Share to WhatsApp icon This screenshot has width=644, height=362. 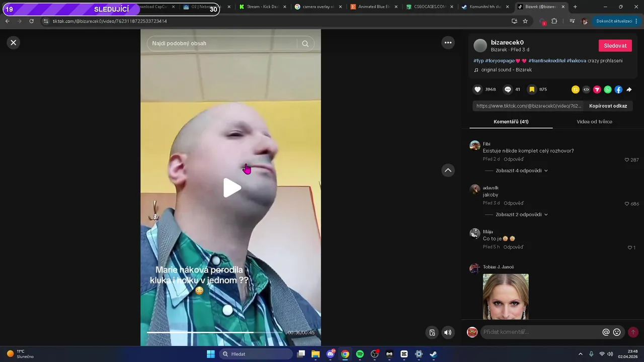[x=608, y=89]
